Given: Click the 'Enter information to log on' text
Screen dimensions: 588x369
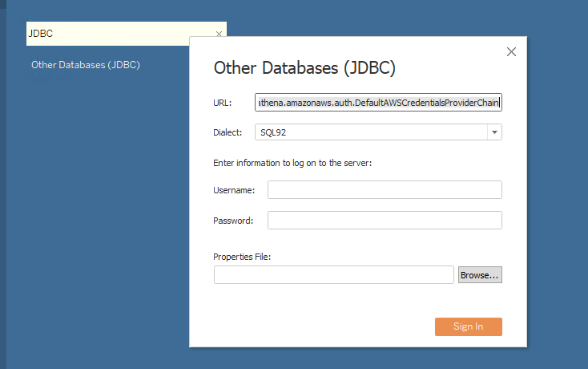Looking at the screenshot, I should 292,163.
